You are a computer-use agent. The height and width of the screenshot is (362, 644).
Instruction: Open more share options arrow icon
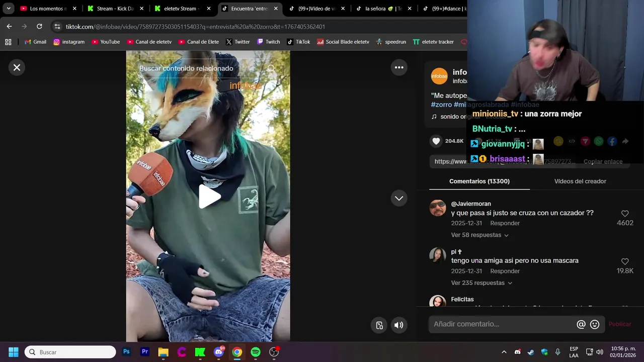(625, 141)
